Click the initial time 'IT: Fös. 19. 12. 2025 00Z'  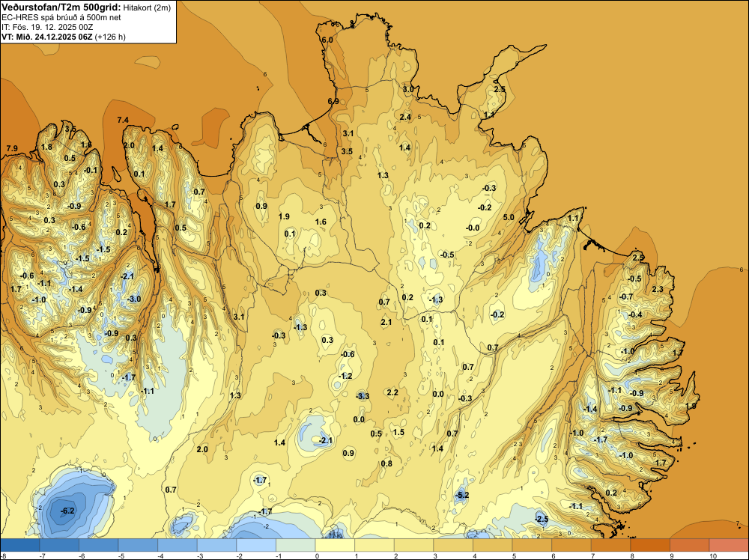47,27
